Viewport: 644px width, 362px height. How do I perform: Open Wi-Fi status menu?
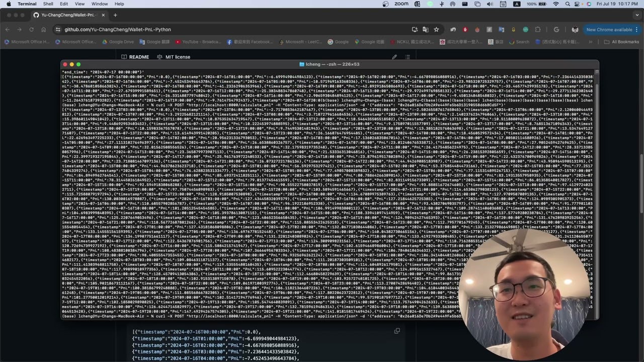556,4
